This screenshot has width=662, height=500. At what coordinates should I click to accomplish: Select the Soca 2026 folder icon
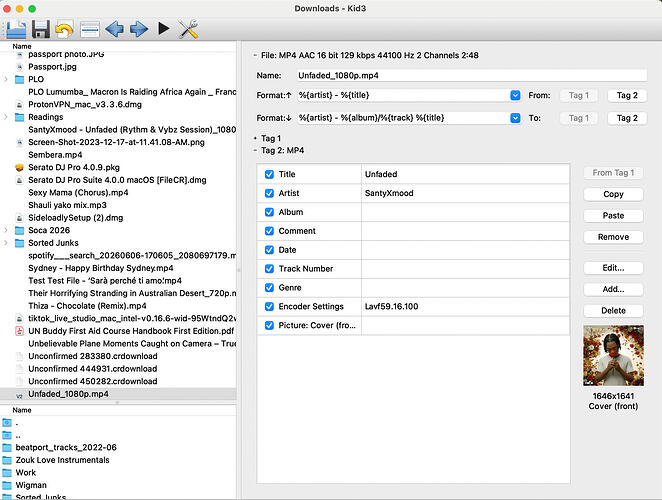coord(19,230)
